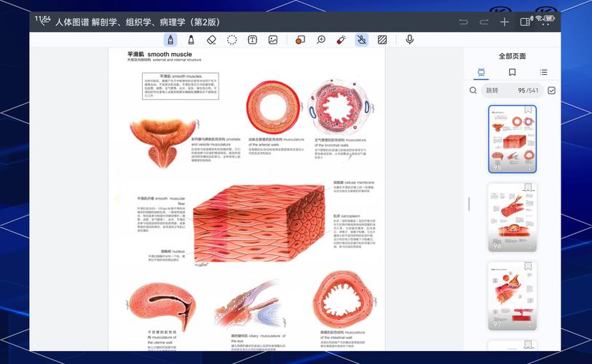The height and width of the screenshot is (364, 592).
Task: Select the pen tool
Action: click(170, 40)
